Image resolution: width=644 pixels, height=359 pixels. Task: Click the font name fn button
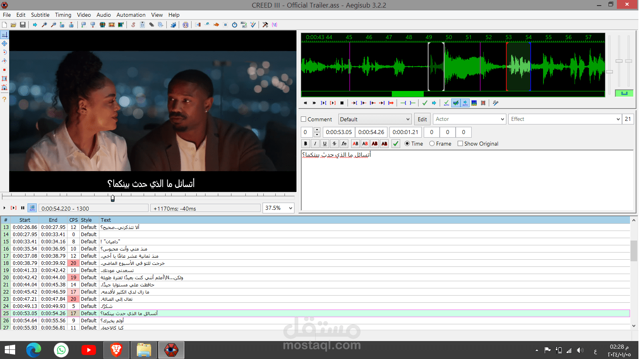(344, 144)
